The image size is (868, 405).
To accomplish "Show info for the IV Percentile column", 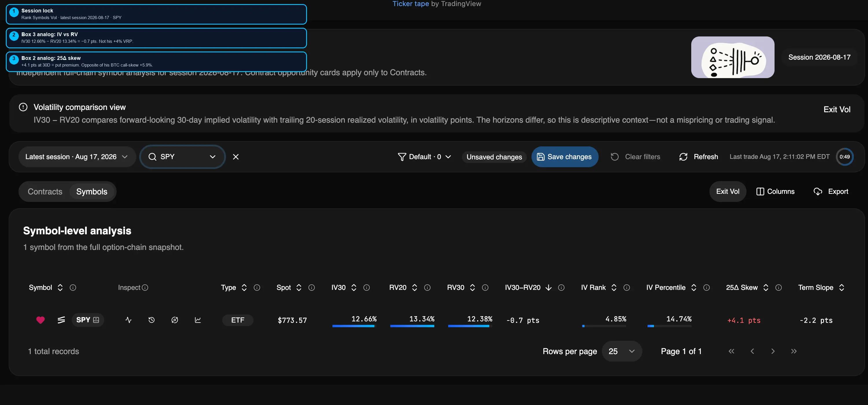I will [x=707, y=288].
